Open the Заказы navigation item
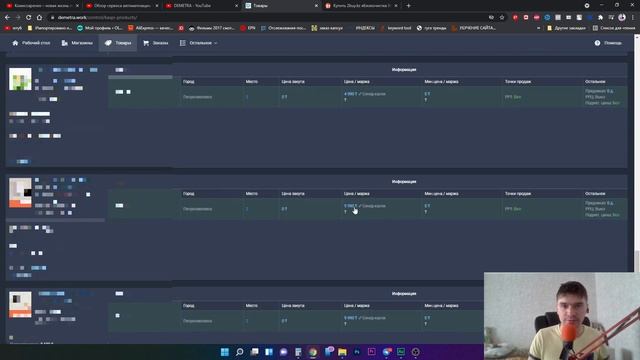 156,43
